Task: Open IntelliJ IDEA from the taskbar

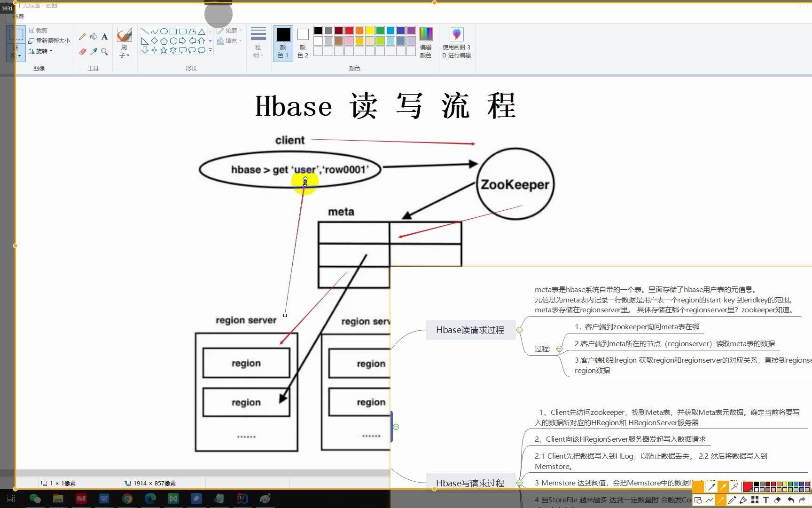Action: coord(242,499)
